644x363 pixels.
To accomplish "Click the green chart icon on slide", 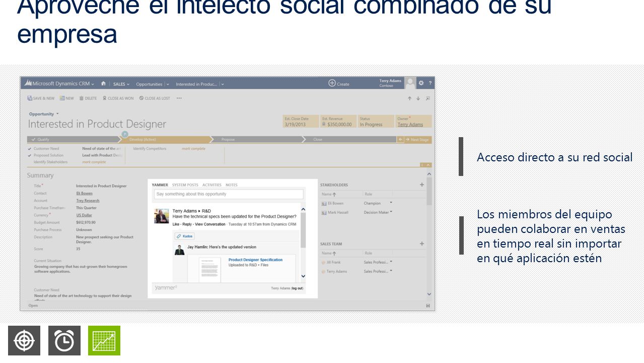I will pos(104,341).
